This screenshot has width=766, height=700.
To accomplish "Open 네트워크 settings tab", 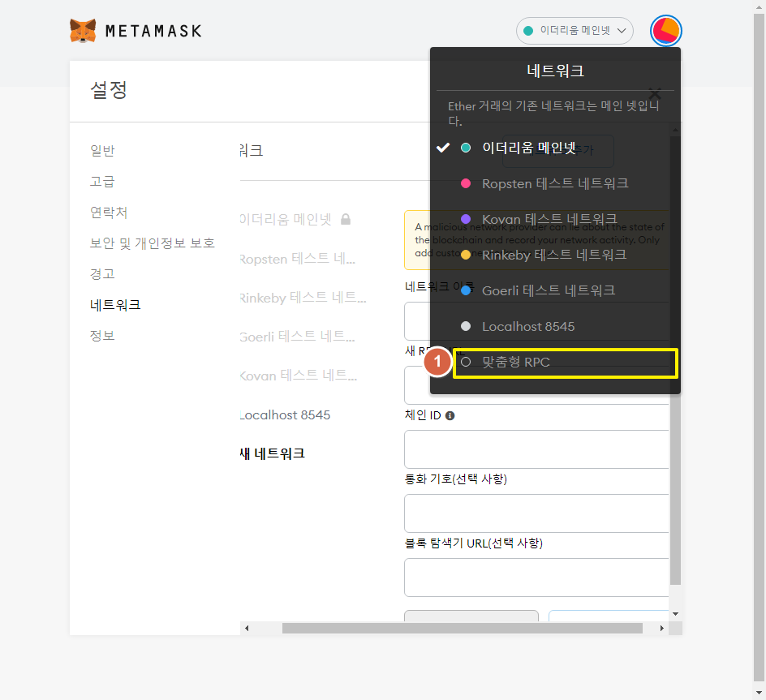I will [x=115, y=305].
